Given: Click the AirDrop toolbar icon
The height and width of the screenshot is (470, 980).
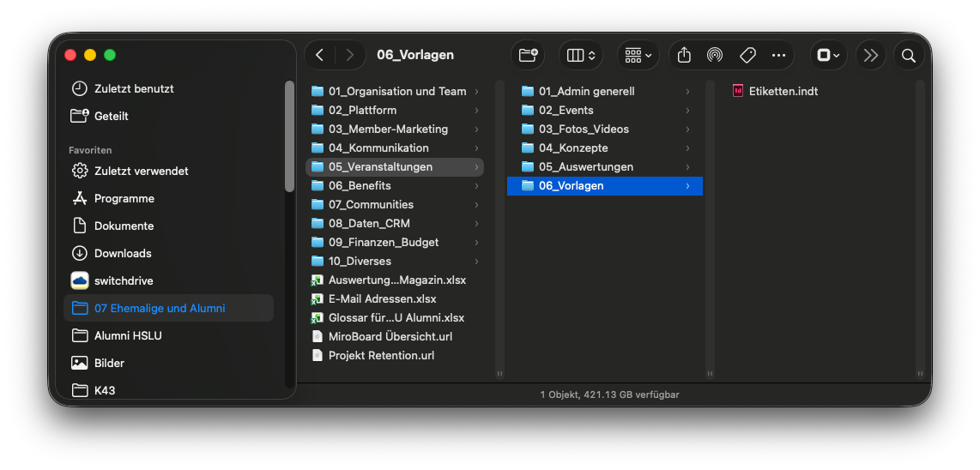Looking at the screenshot, I should (715, 55).
